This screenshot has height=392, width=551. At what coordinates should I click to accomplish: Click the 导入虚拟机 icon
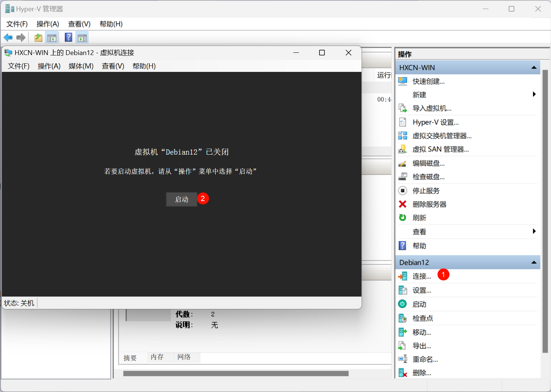pyautogui.click(x=403, y=108)
